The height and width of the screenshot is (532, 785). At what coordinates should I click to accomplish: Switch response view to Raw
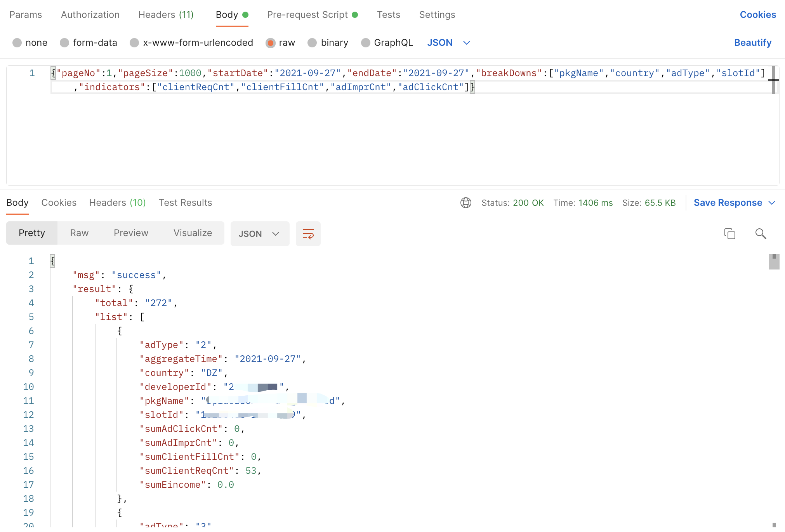(79, 233)
